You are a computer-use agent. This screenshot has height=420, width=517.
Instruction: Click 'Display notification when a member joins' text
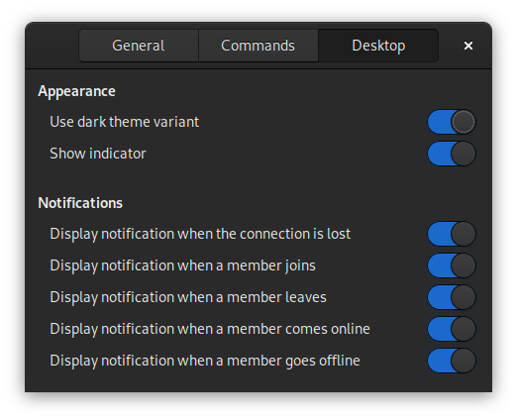(x=182, y=265)
